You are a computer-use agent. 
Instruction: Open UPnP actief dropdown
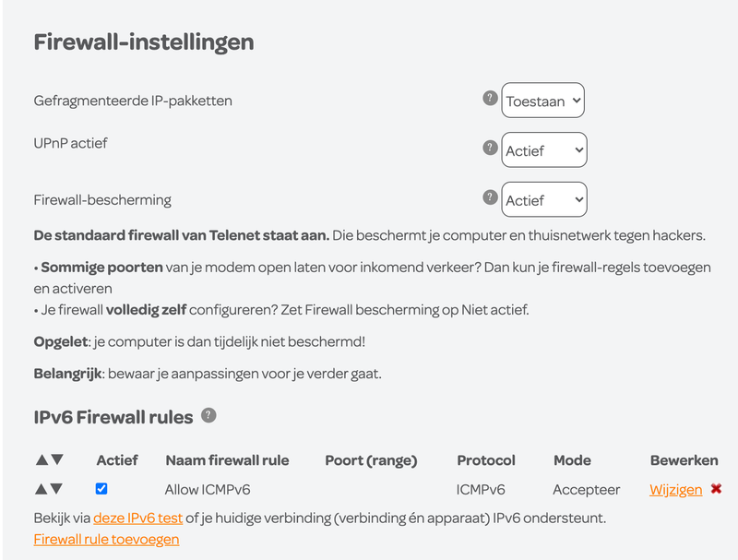(544, 149)
